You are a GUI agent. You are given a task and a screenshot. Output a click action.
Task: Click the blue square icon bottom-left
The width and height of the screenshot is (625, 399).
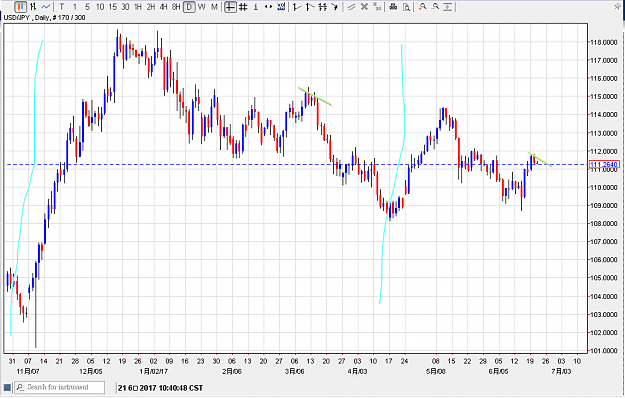click(7, 387)
